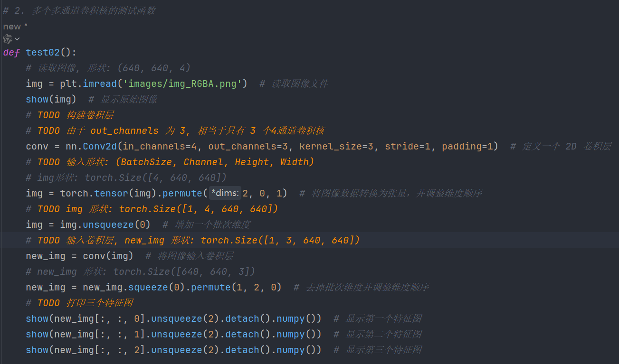
Task: Click the 'in_channels=4' argument
Action: 160,146
